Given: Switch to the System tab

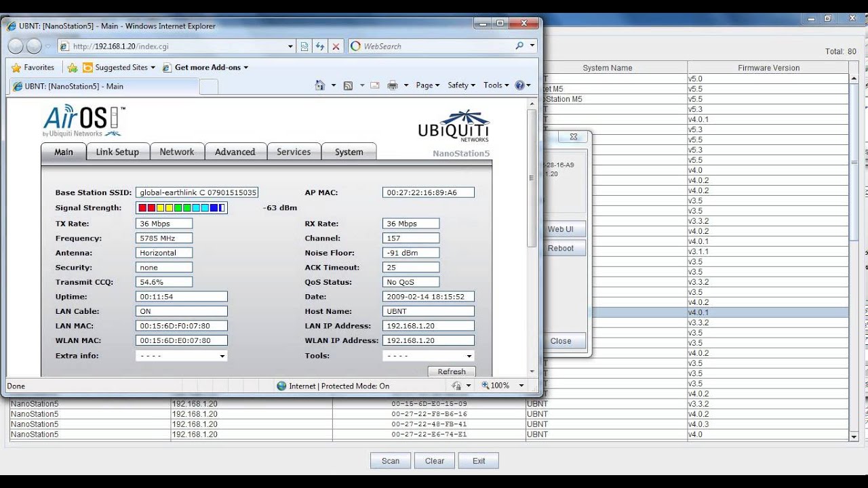Looking at the screenshot, I should click(x=349, y=152).
